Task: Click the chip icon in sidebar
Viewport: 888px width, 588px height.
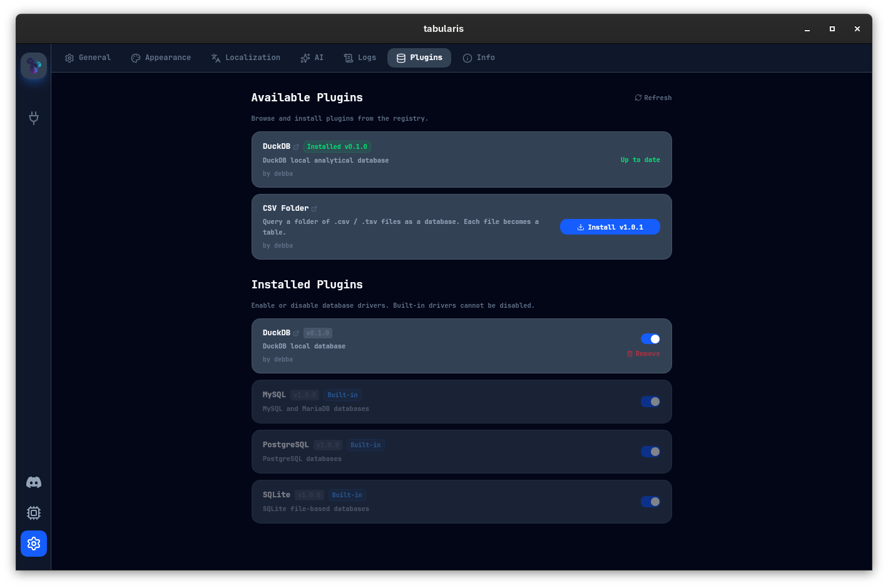Action: (34, 513)
